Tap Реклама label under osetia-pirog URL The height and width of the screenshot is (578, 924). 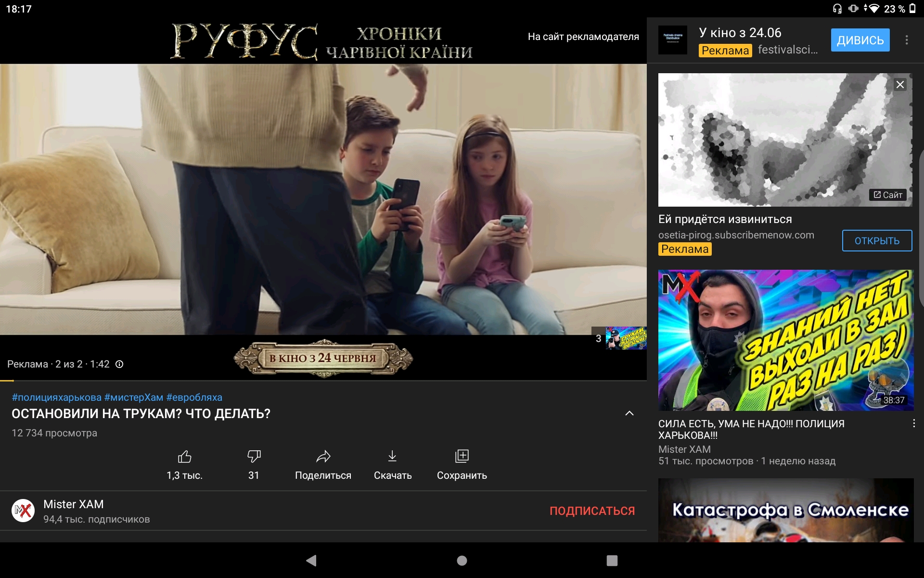click(x=685, y=249)
